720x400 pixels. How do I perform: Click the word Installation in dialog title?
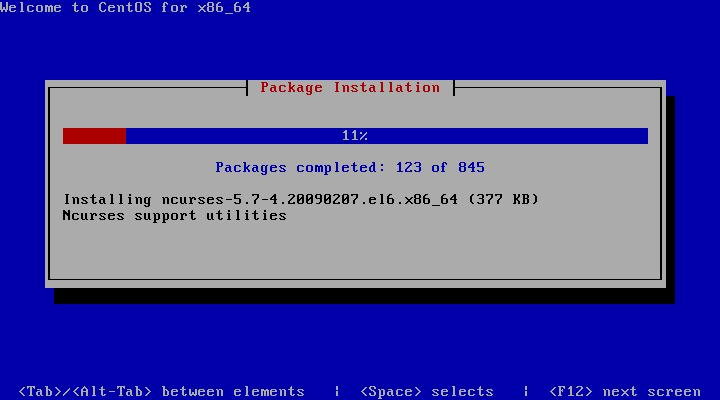(387, 87)
